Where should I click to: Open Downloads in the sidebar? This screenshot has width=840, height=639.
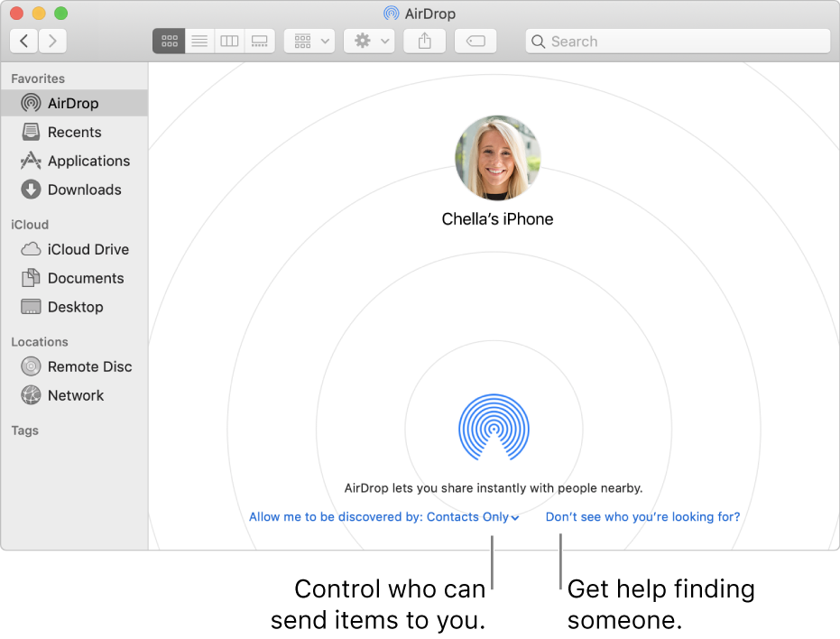coord(75,190)
